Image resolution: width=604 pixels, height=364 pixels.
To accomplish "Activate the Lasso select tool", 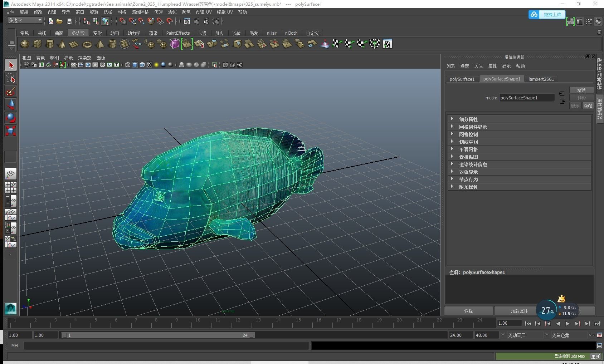I will pos(11,78).
